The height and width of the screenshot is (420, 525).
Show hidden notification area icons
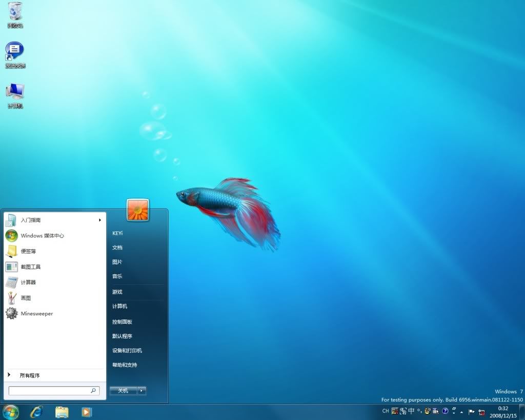pos(461,412)
